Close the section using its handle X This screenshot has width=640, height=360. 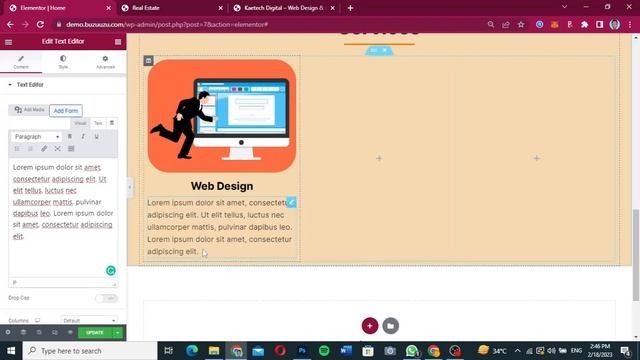click(385, 50)
